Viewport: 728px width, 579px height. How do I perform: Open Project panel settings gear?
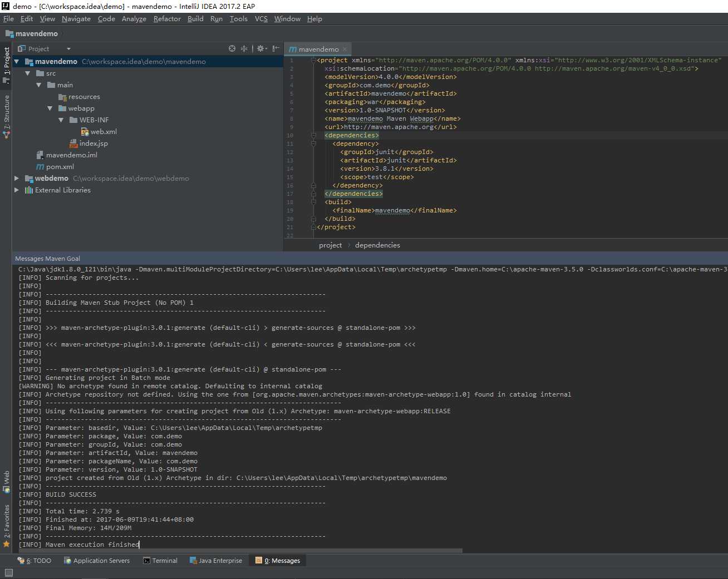[261, 48]
